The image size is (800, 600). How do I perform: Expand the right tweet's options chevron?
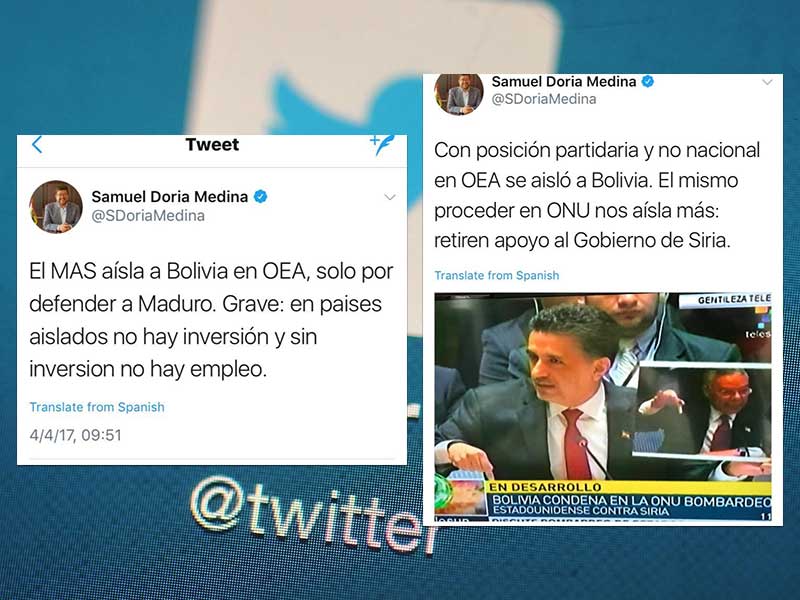pyautogui.click(x=767, y=82)
